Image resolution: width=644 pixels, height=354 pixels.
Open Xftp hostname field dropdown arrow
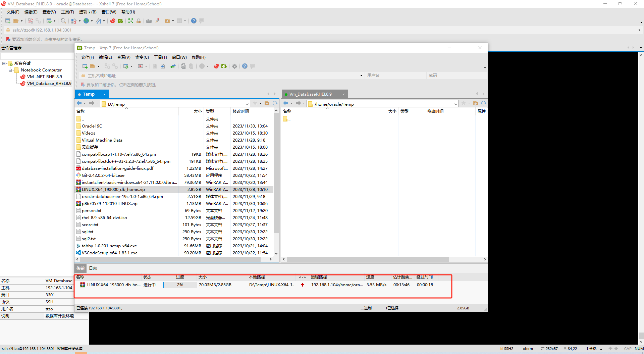point(361,75)
